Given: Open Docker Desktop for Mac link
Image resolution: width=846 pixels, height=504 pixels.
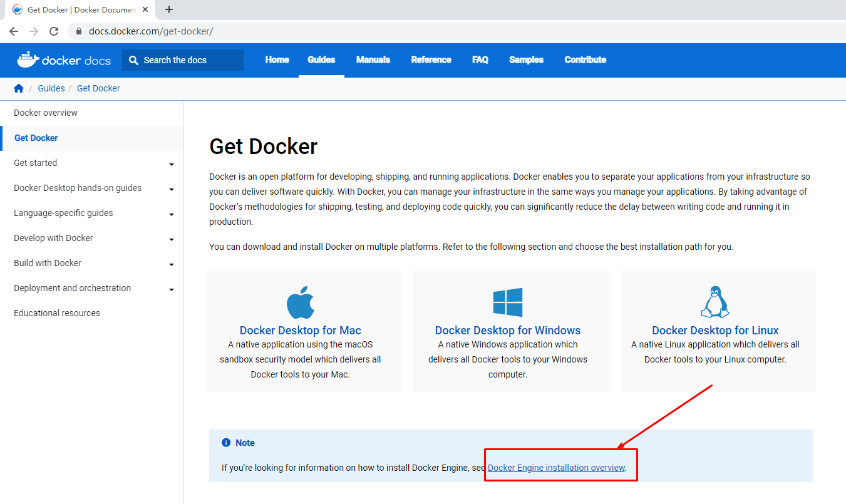Looking at the screenshot, I should pos(301,331).
